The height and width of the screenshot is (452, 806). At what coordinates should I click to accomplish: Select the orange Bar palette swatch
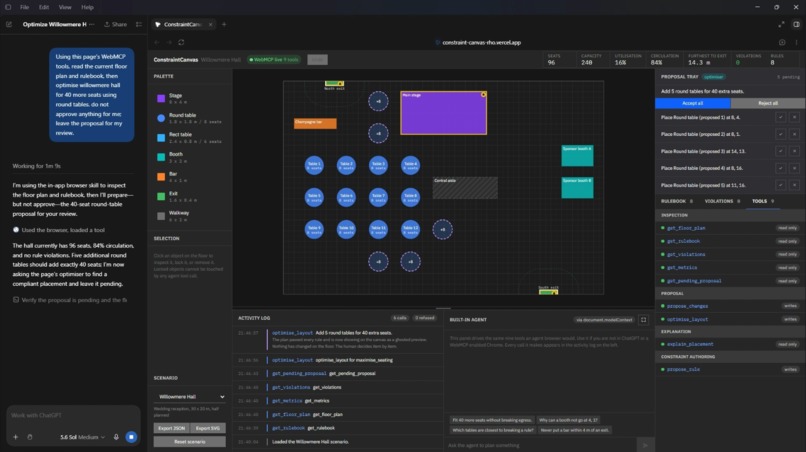(x=161, y=176)
